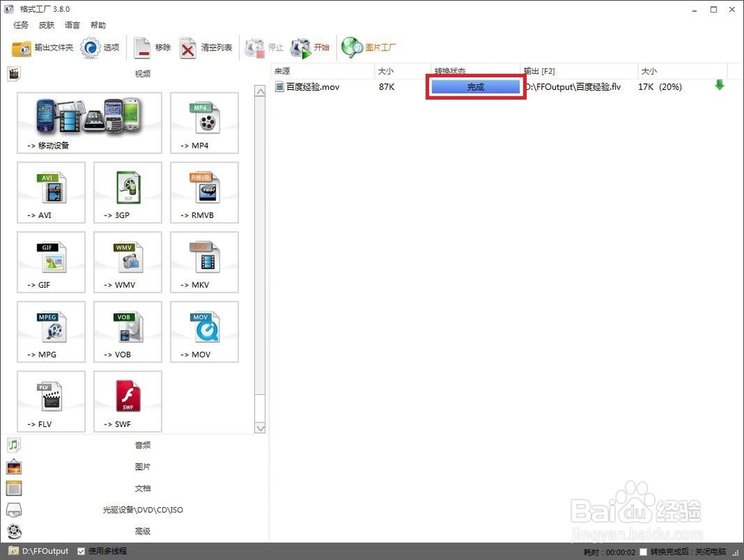The height and width of the screenshot is (560, 744).
Task: Open the output folder toolbar icon
Action: click(x=22, y=48)
